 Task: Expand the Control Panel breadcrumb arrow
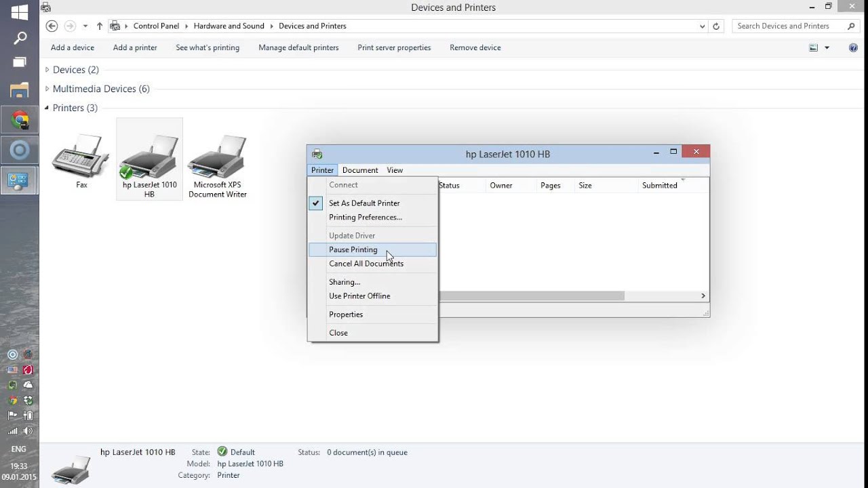(x=186, y=26)
